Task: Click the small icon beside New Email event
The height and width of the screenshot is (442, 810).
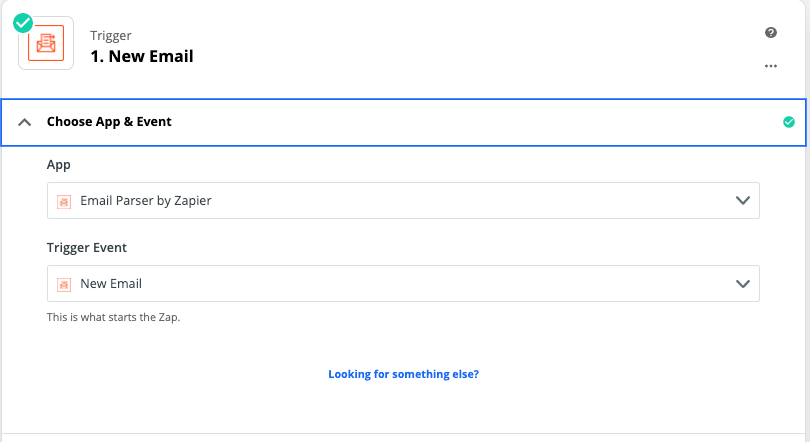Action: (64, 285)
